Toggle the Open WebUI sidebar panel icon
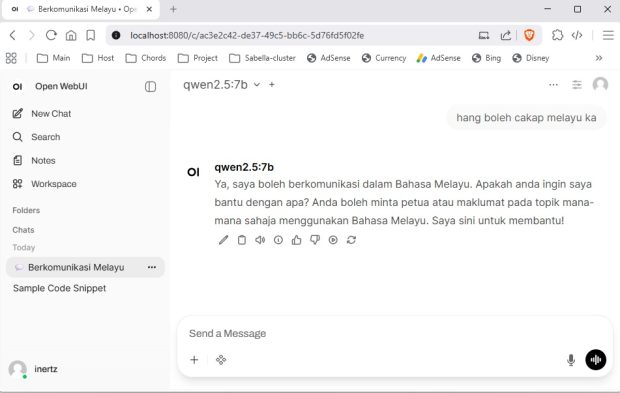The height and width of the screenshot is (393, 620). [x=150, y=87]
